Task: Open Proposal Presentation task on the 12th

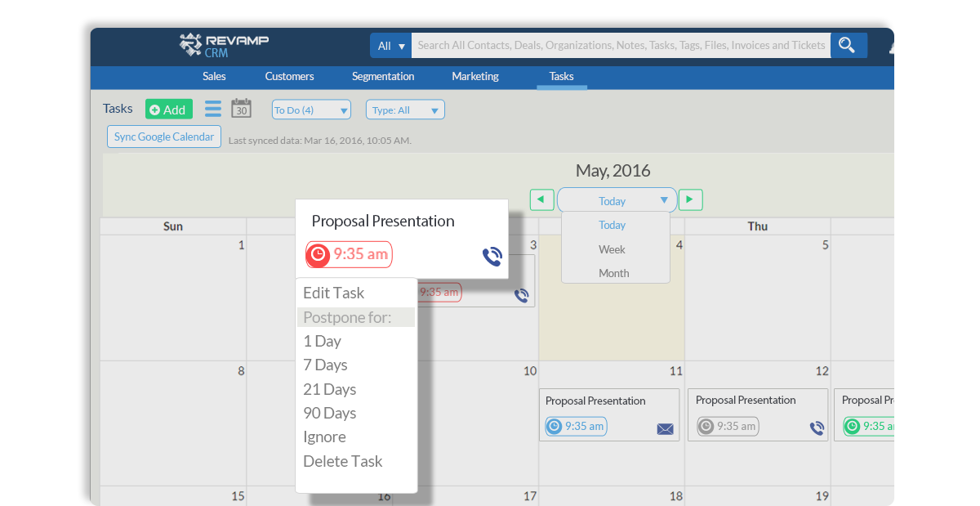Action: 759,414
